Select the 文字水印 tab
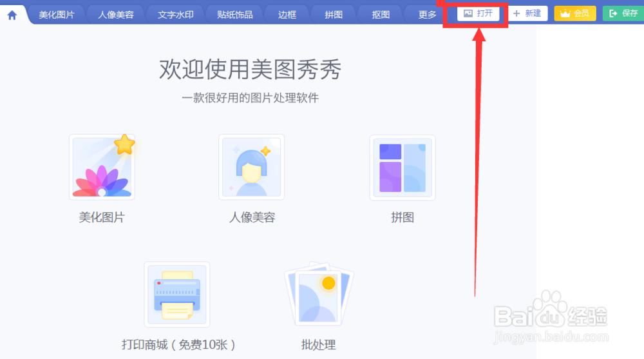The height and width of the screenshot is (359, 644). [x=175, y=15]
